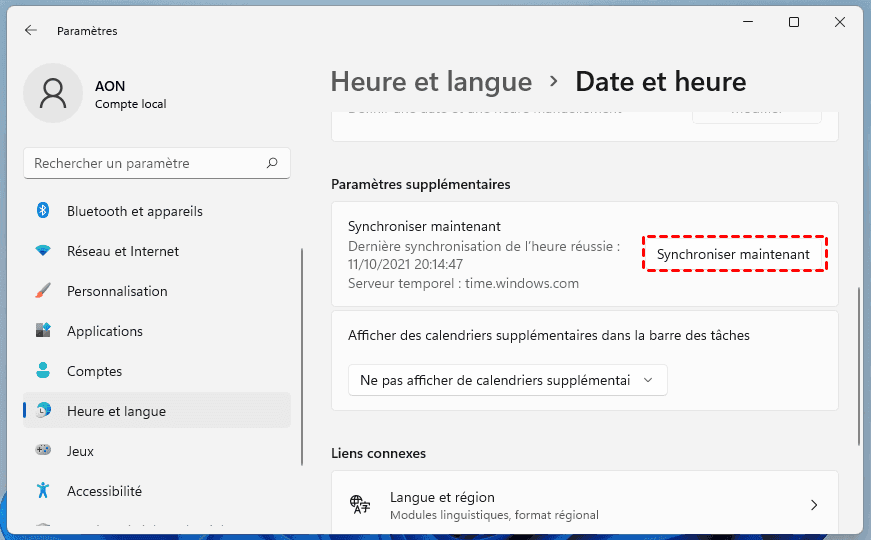The height and width of the screenshot is (540, 871).
Task: Click the Heure et langue clock icon
Action: 43,411
